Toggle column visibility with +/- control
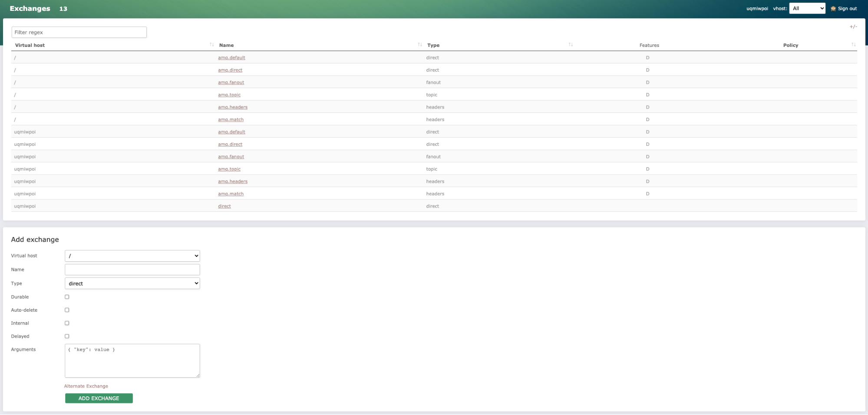This screenshot has width=868, height=415. (x=853, y=27)
